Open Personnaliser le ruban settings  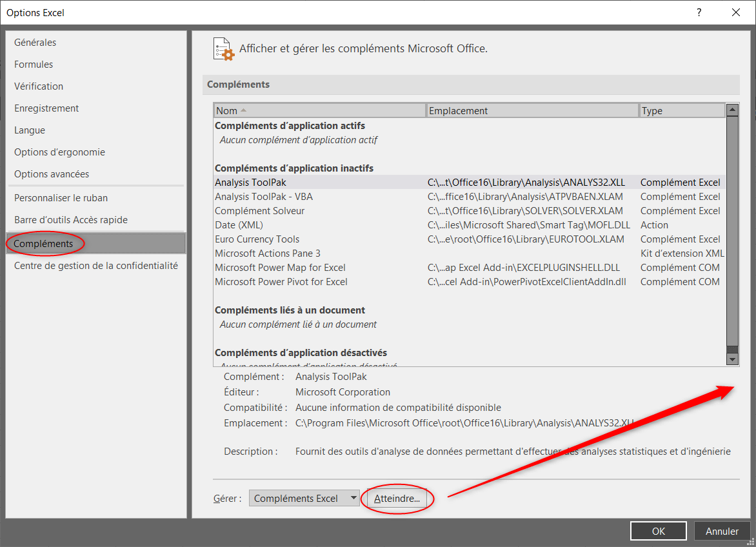61,198
